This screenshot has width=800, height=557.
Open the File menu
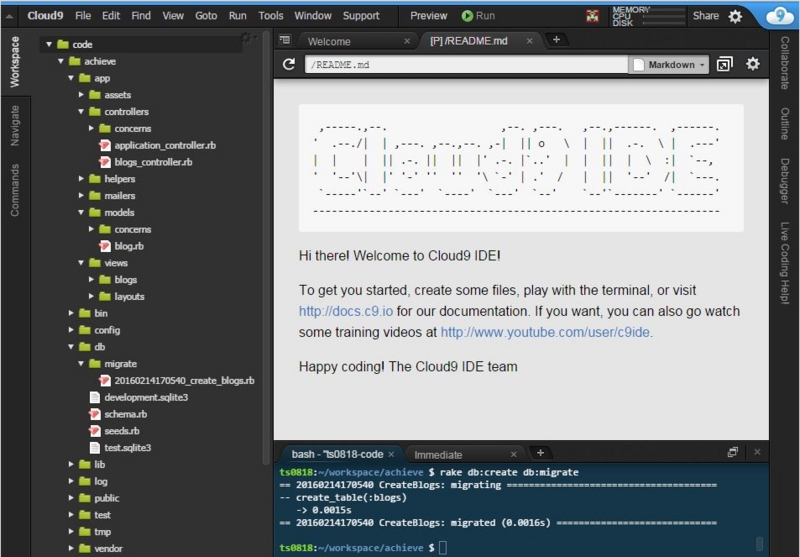(x=83, y=16)
